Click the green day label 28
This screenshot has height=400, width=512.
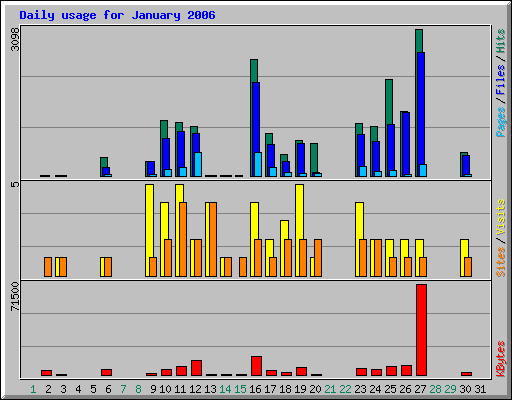click(x=435, y=389)
